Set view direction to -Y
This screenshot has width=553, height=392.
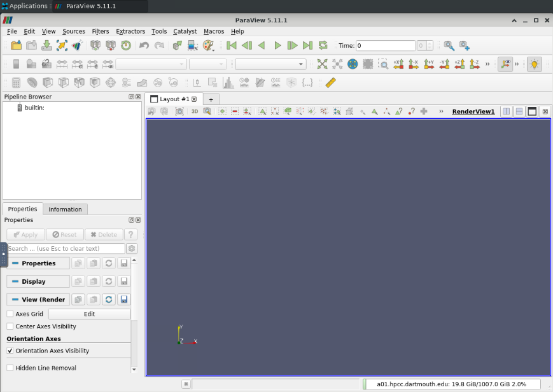[444, 64]
